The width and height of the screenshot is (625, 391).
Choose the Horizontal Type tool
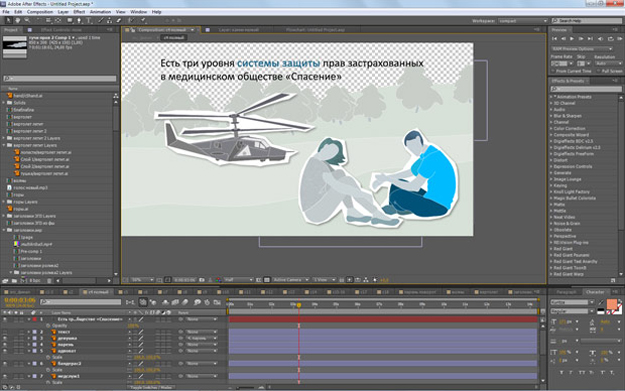(89, 20)
